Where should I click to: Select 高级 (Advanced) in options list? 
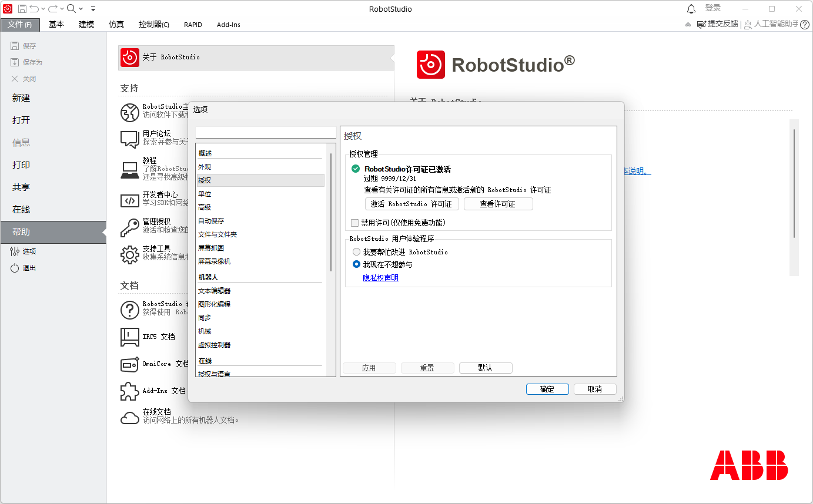pyautogui.click(x=260, y=207)
